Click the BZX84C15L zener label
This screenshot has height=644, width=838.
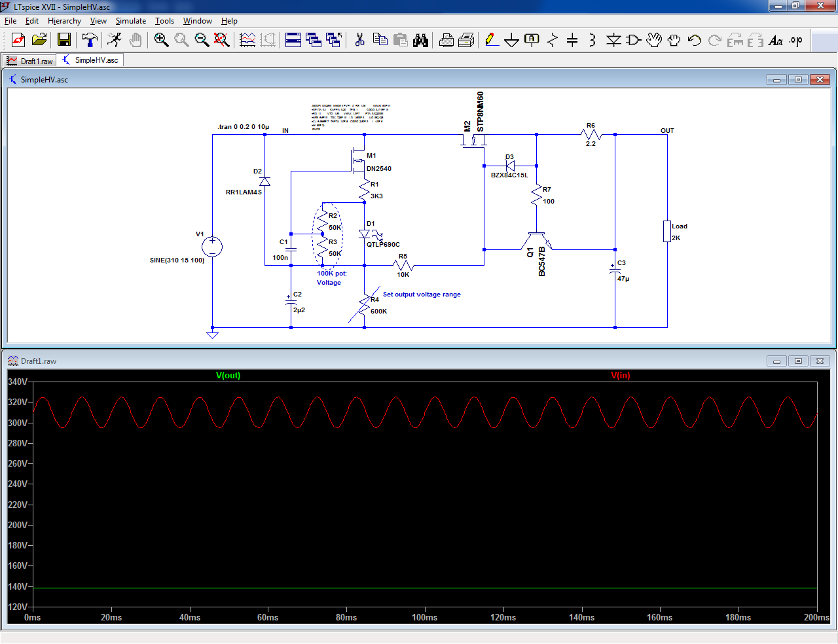click(509, 175)
